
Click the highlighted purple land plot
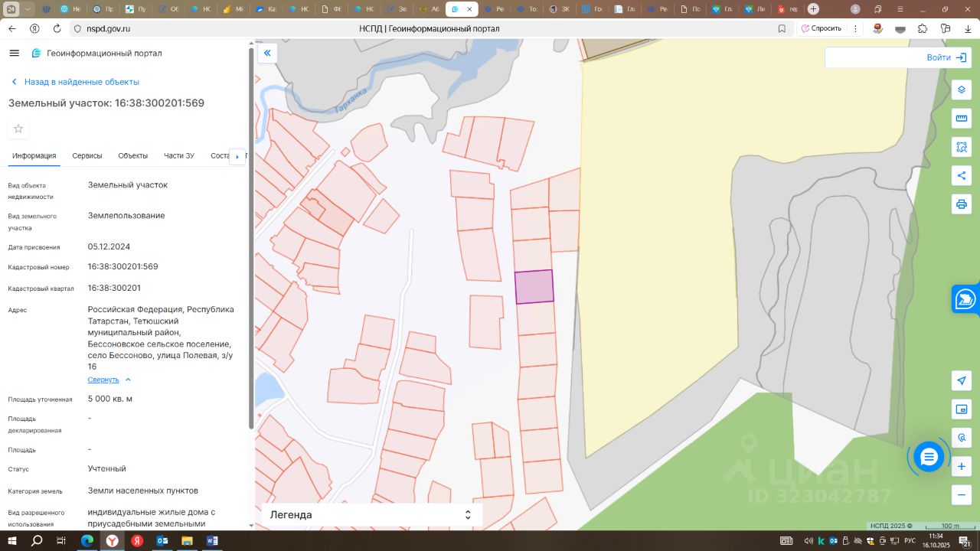click(x=534, y=287)
